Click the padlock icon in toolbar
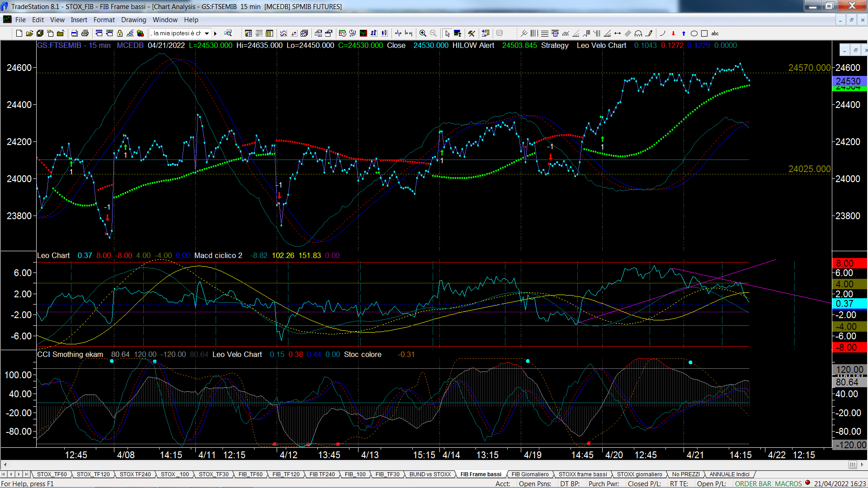This screenshot has width=868, height=488. [x=120, y=33]
